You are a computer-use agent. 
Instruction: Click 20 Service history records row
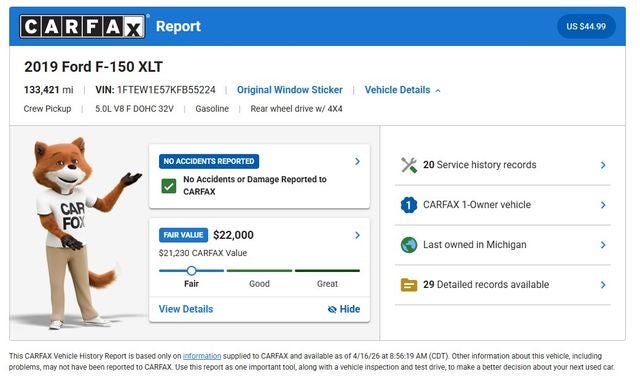point(503,165)
